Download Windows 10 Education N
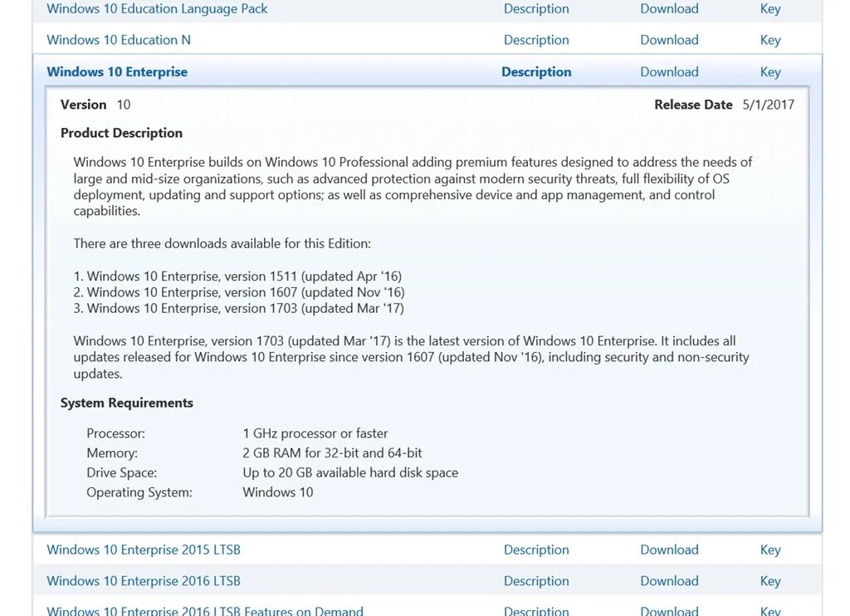Image resolution: width=850 pixels, height=616 pixels. coord(669,40)
